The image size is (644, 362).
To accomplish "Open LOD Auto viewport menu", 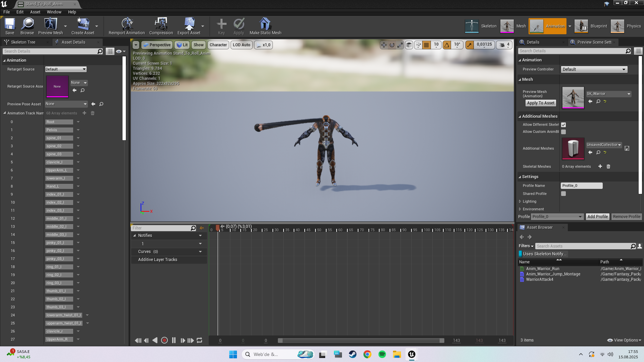I will coord(242,45).
